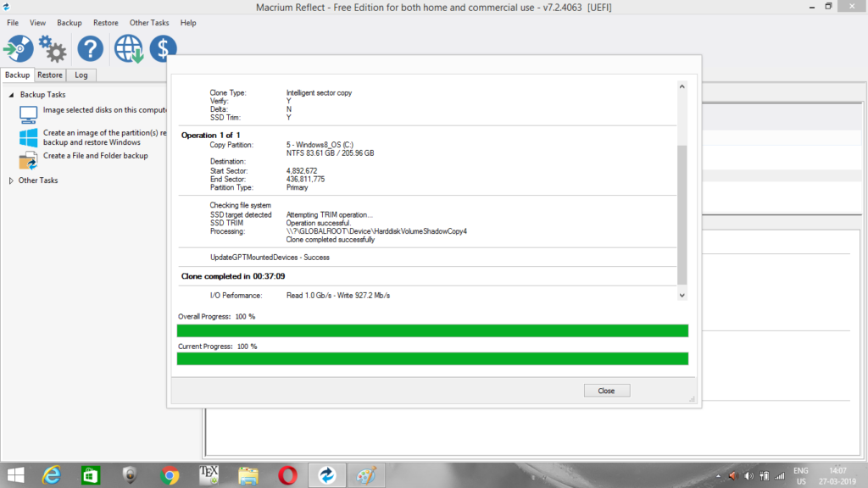The width and height of the screenshot is (868, 488).
Task: Click the red speaker tray icon
Action: pyautogui.click(x=733, y=476)
